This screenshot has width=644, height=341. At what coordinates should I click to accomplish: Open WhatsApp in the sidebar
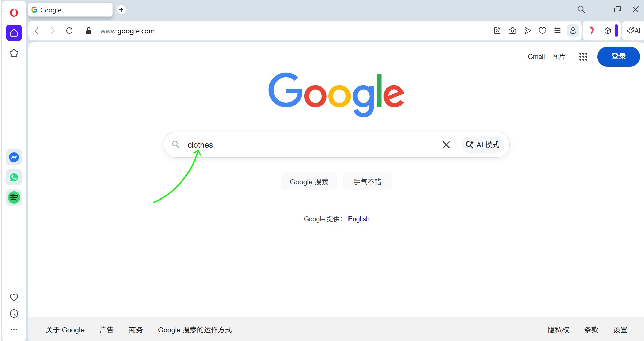[14, 177]
